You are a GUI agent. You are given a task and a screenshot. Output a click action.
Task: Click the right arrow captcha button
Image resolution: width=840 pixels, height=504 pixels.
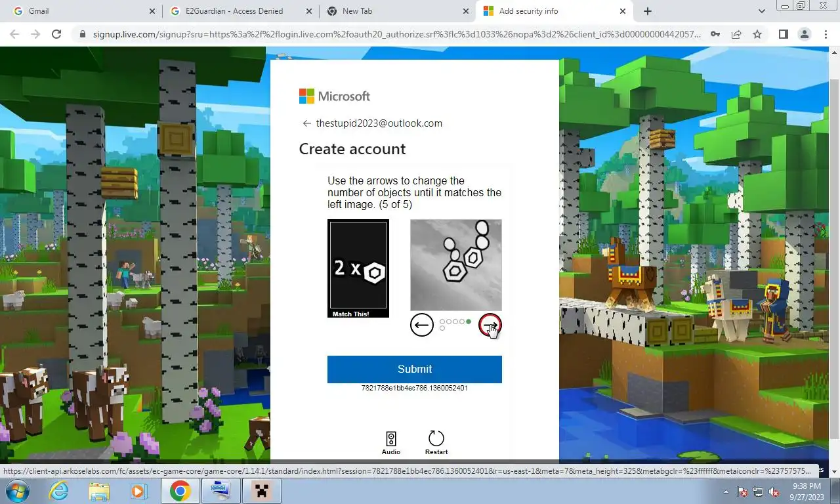pos(490,325)
